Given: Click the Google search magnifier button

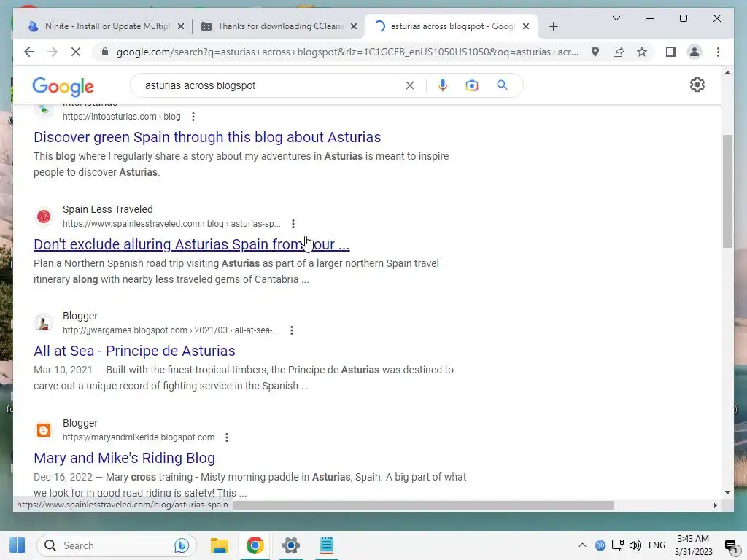Looking at the screenshot, I should [x=502, y=85].
